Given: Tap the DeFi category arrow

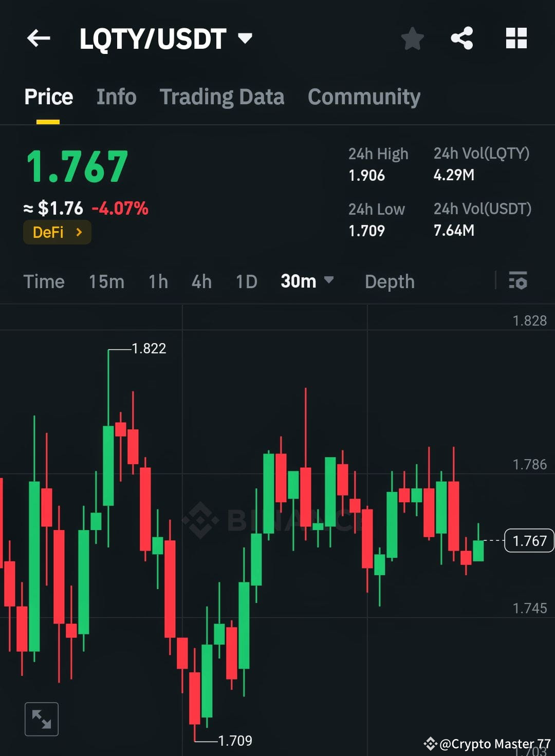Looking at the screenshot, I should coord(80,232).
